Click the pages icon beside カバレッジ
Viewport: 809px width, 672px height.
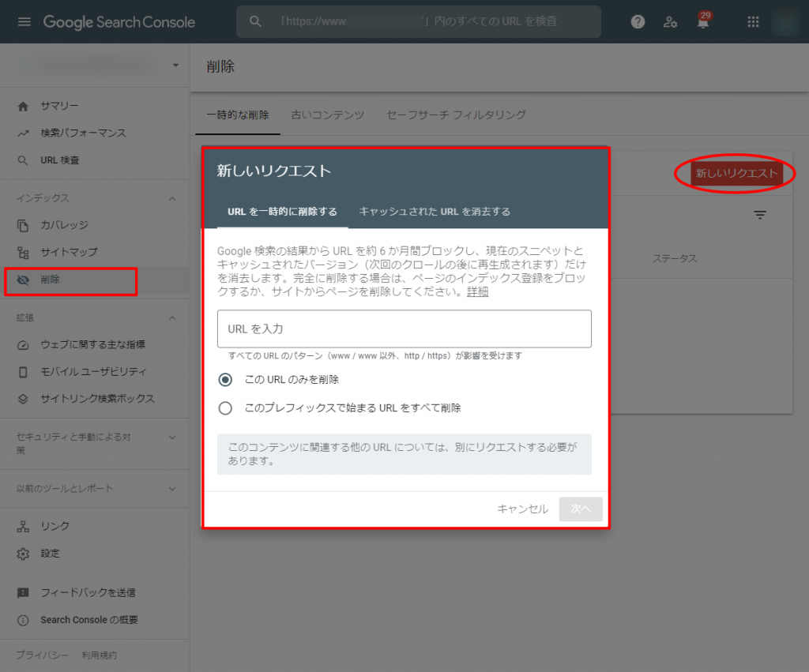tap(23, 225)
